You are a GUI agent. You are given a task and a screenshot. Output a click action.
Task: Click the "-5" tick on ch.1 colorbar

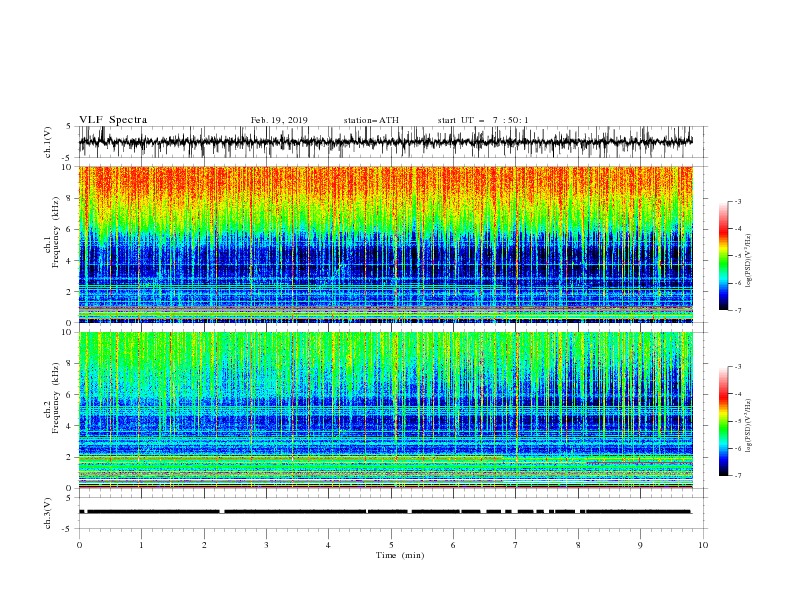point(737,256)
